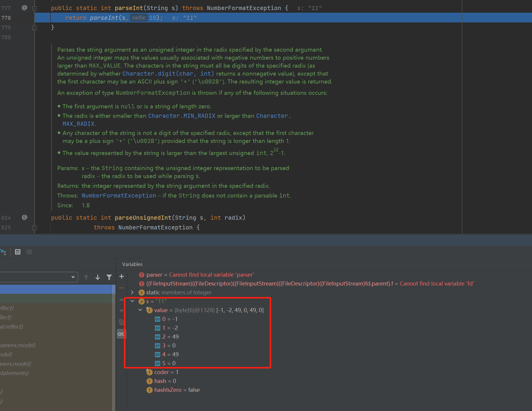
Task: Follow the NumberFormatException link in Throws
Action: click(119, 195)
